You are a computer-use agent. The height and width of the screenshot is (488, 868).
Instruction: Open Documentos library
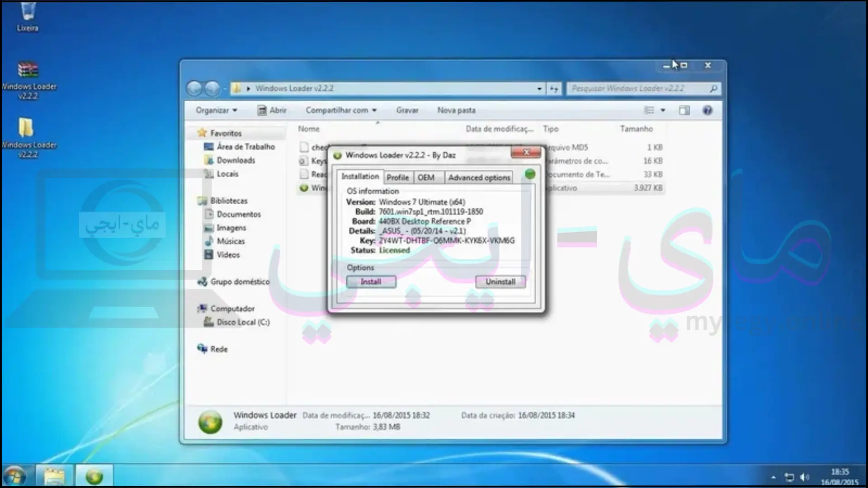pyautogui.click(x=233, y=214)
